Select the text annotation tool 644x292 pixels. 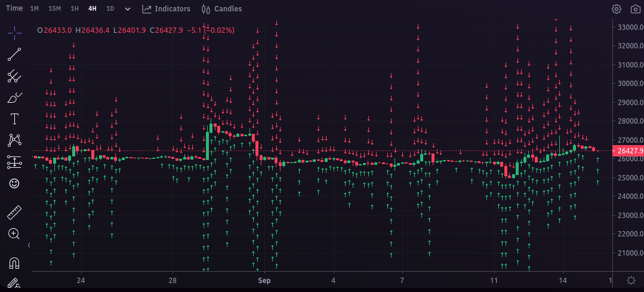click(14, 119)
